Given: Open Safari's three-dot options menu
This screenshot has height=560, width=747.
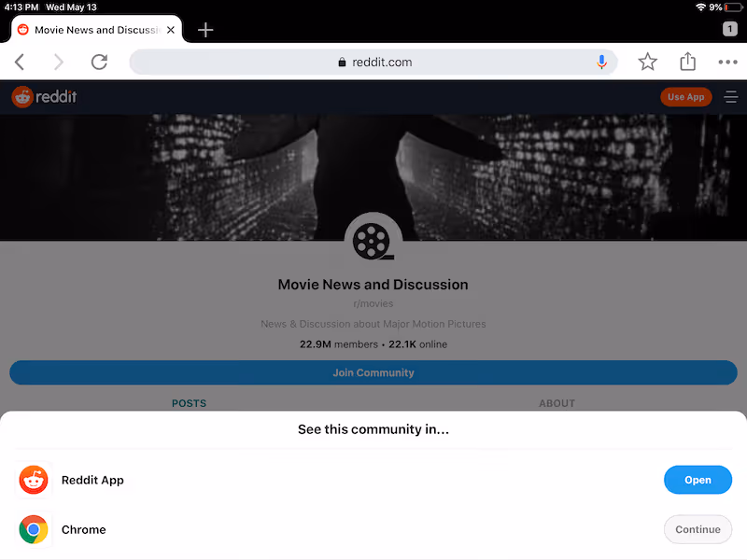Looking at the screenshot, I should pos(727,62).
